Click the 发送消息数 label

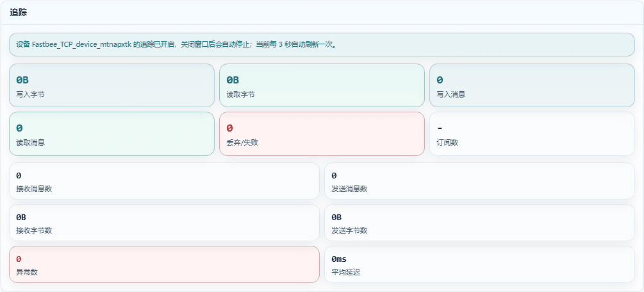[349, 189]
